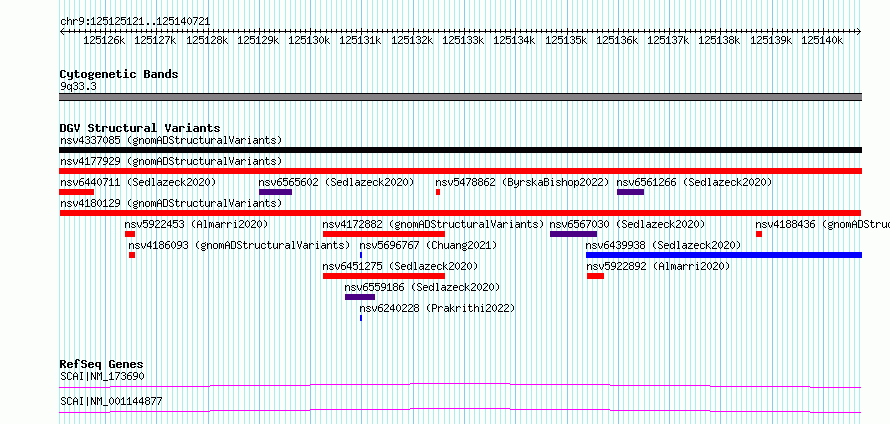Screen dimensions: 890x424
Task: Open the nsv4177929 variant label
Action: (171, 161)
